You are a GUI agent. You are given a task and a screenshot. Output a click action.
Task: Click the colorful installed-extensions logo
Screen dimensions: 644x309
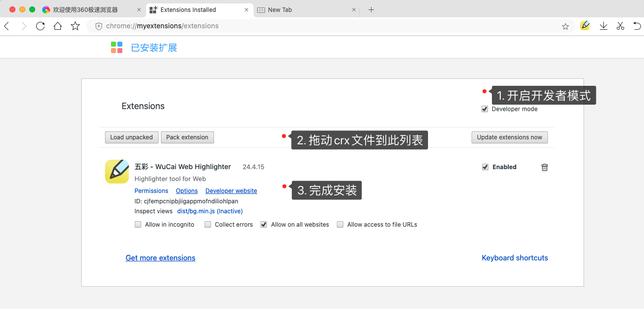pos(117,48)
